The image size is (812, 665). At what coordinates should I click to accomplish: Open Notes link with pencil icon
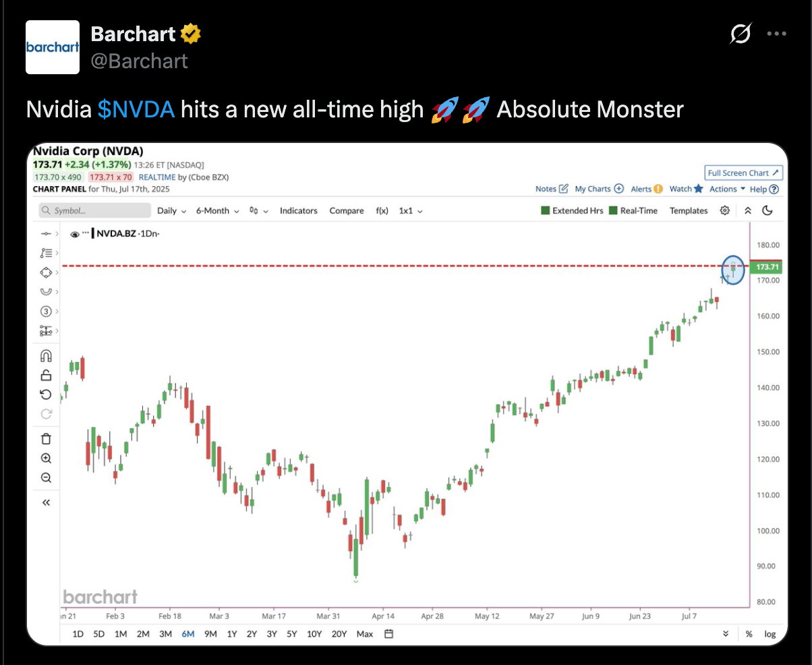click(552, 190)
